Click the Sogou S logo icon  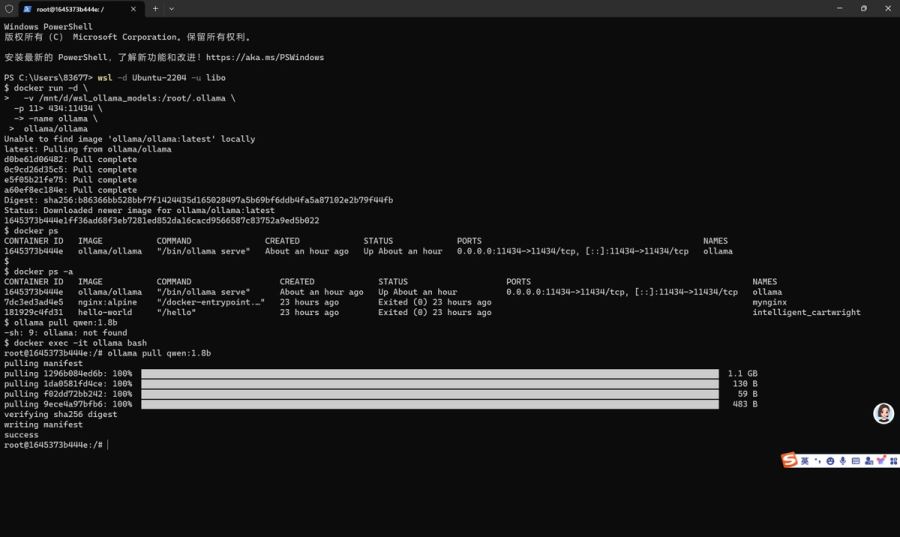790,460
